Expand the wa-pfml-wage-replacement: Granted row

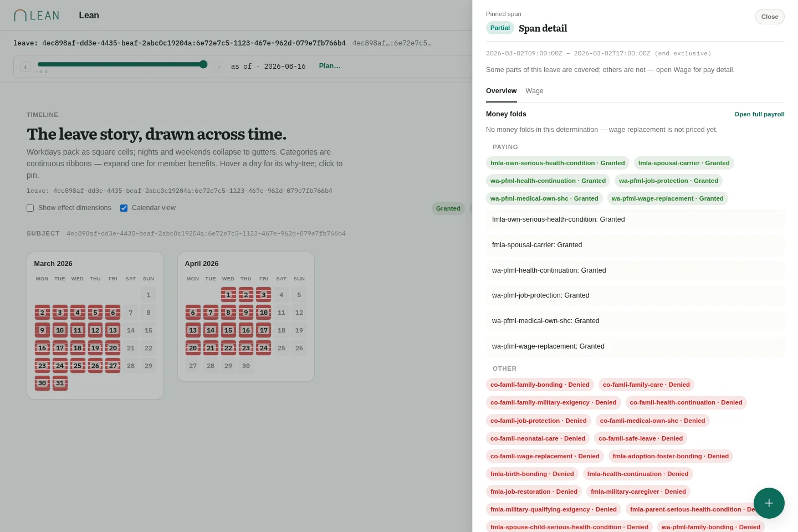(x=635, y=346)
